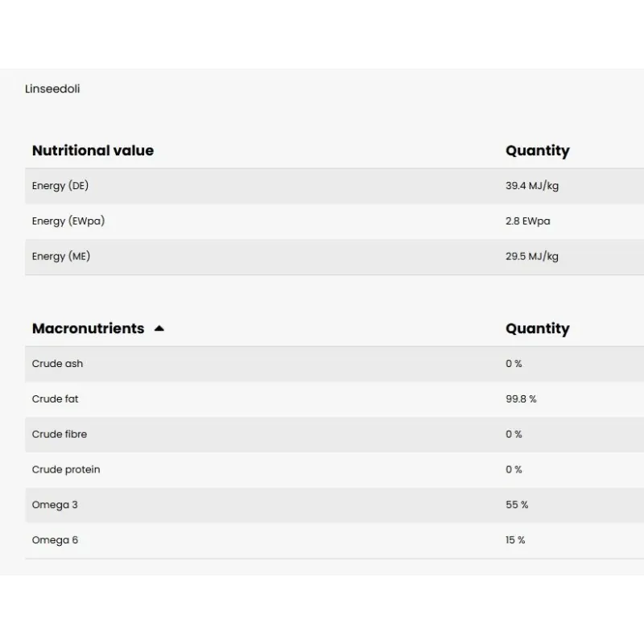Click the Nutritional value heading

93,151
